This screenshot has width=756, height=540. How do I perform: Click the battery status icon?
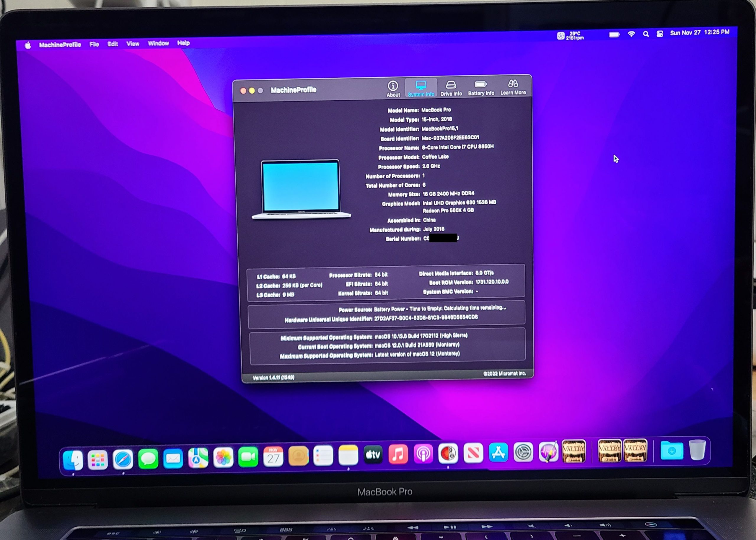tap(614, 35)
